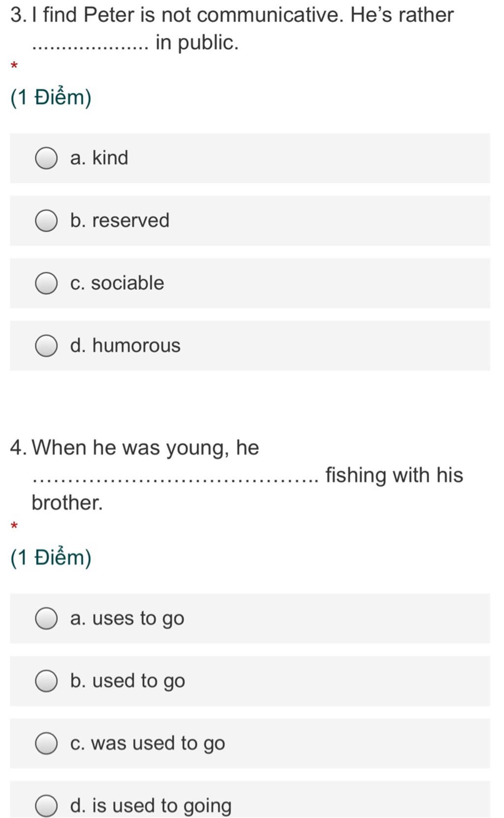This screenshot has width=504, height=818.
Task: Pick 'c. sociable' radio button
Action: click(46, 283)
